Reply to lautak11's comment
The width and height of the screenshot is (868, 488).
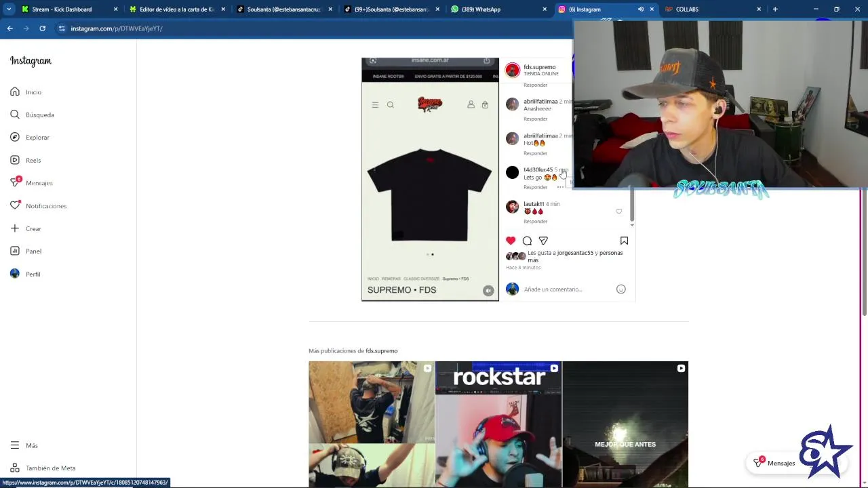[535, 222]
